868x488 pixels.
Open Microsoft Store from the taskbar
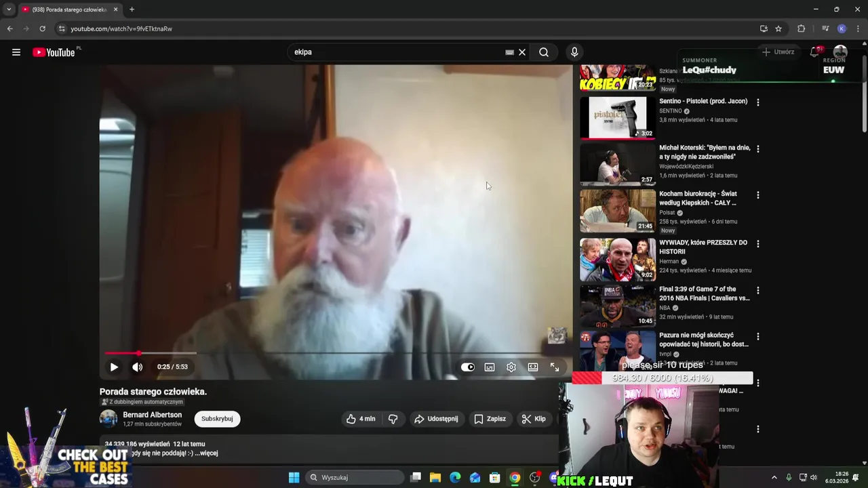tap(495, 477)
